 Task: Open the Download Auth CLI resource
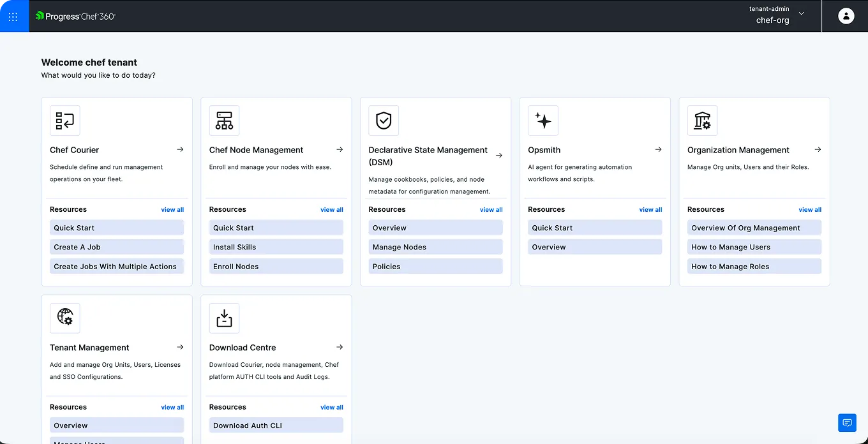pos(276,426)
